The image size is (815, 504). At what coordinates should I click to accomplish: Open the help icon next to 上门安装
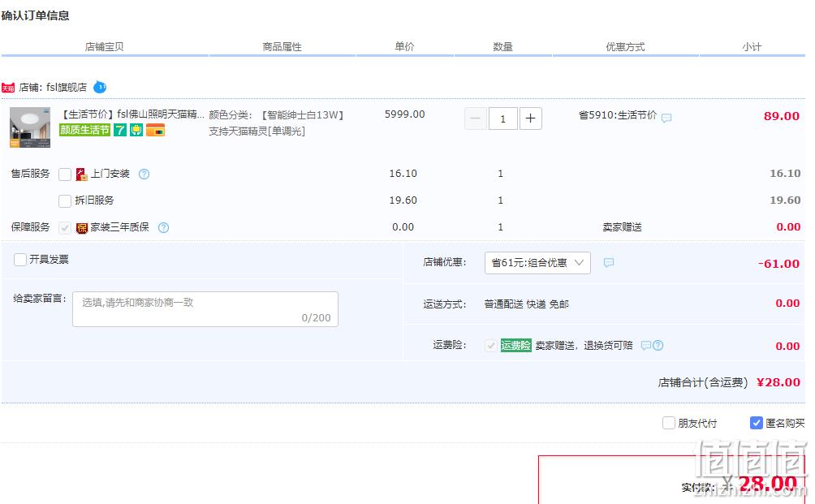(144, 174)
